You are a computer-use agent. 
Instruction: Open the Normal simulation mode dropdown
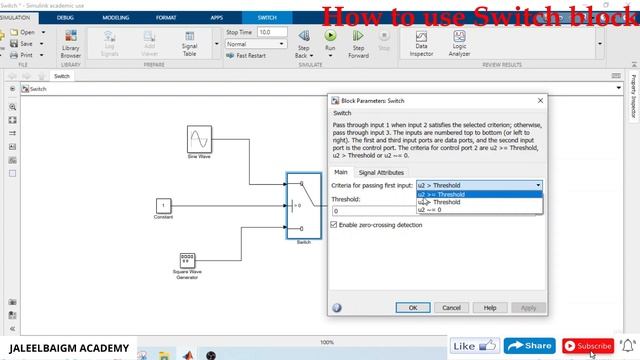click(256, 44)
